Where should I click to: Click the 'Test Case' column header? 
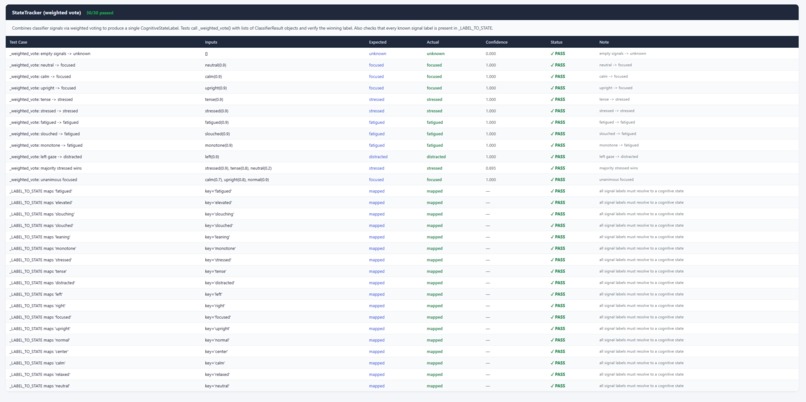point(20,42)
